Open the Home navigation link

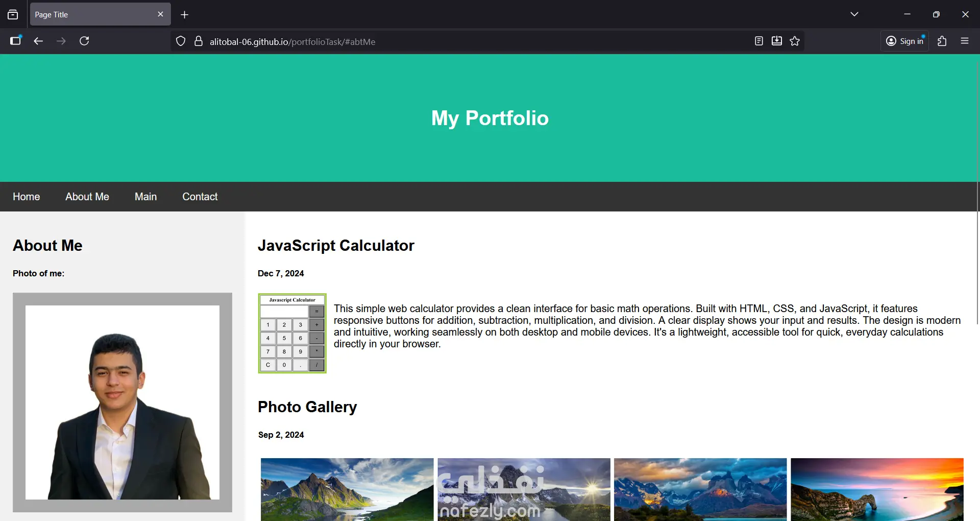(x=27, y=197)
